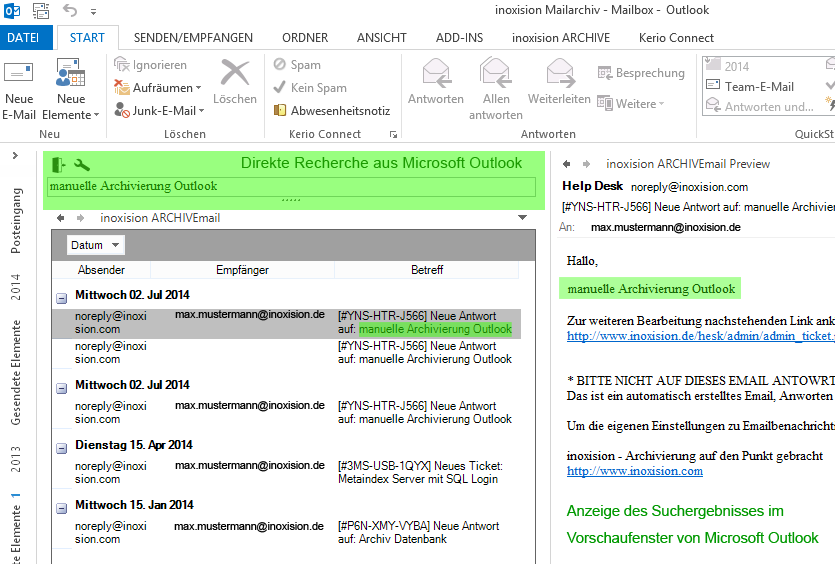Click the wrench settings icon
The image size is (835, 564).
coord(82,164)
